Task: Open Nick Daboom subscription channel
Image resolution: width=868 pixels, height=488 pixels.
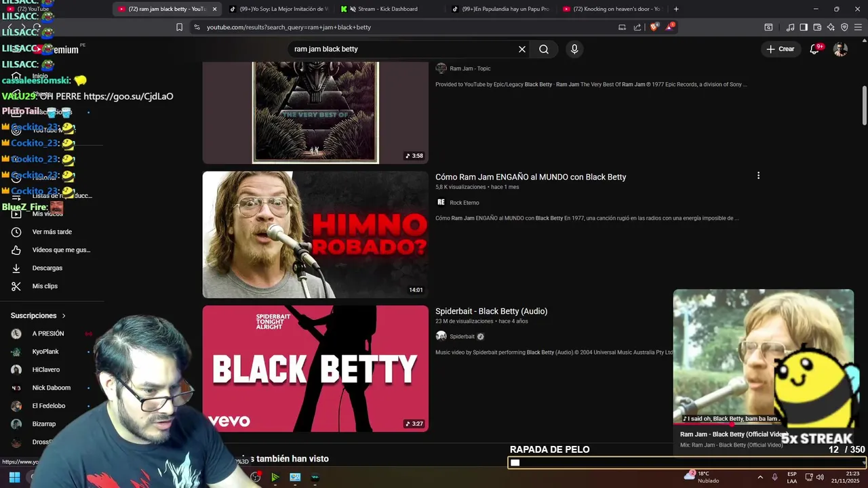Action: [x=52, y=388]
